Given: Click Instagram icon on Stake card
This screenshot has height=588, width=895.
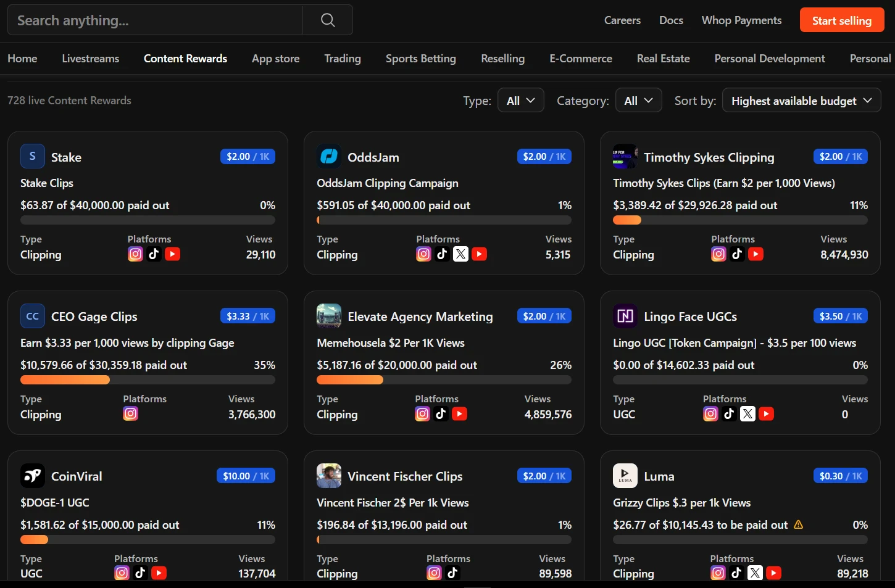Looking at the screenshot, I should coord(135,254).
